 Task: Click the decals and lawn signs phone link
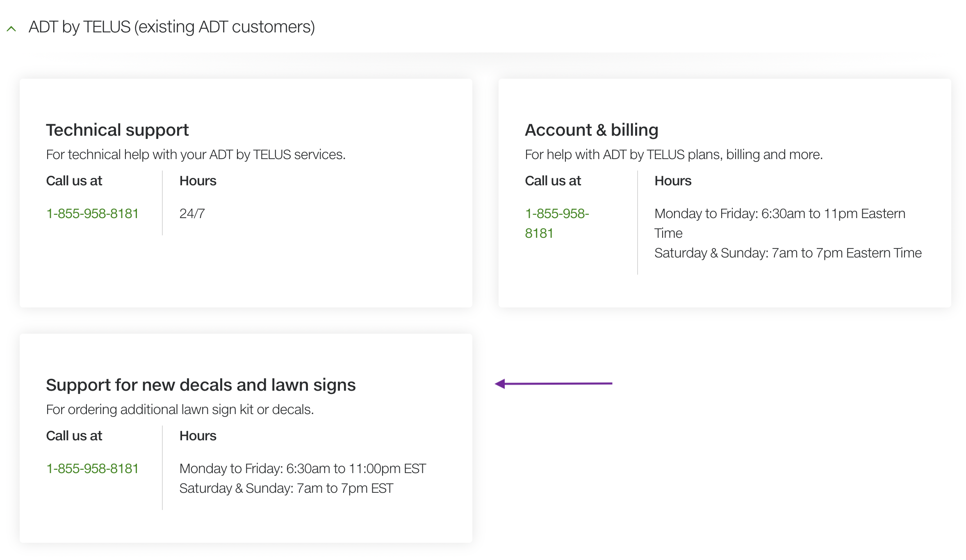point(92,469)
